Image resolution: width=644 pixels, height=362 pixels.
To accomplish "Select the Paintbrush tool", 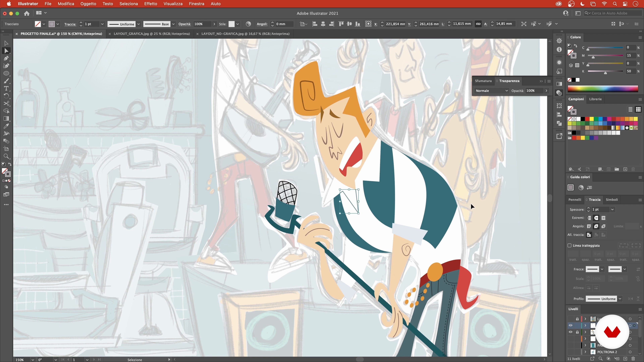I will [6, 81].
